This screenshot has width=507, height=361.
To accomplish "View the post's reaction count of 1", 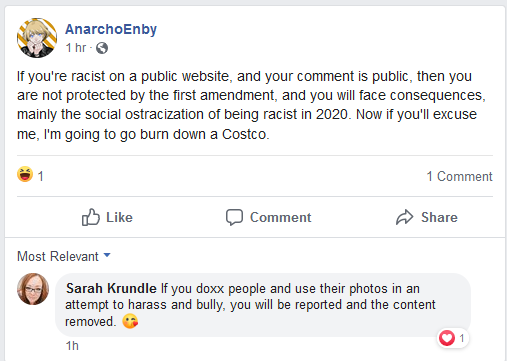I will coord(41,176).
